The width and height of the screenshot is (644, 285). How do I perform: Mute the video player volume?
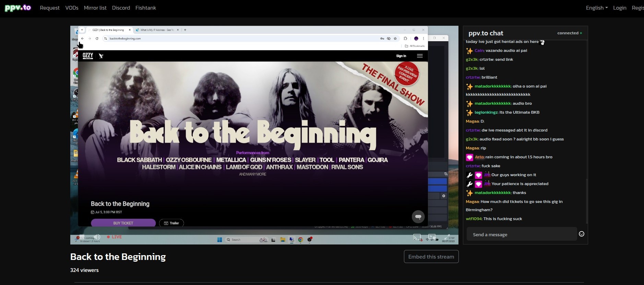point(97,237)
